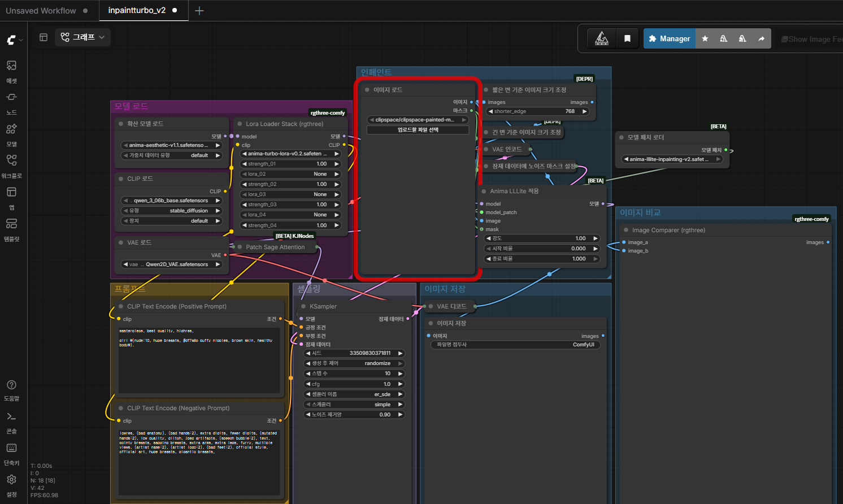Click the bookmark icon in top toolbar
The image size is (843, 504).
click(627, 38)
